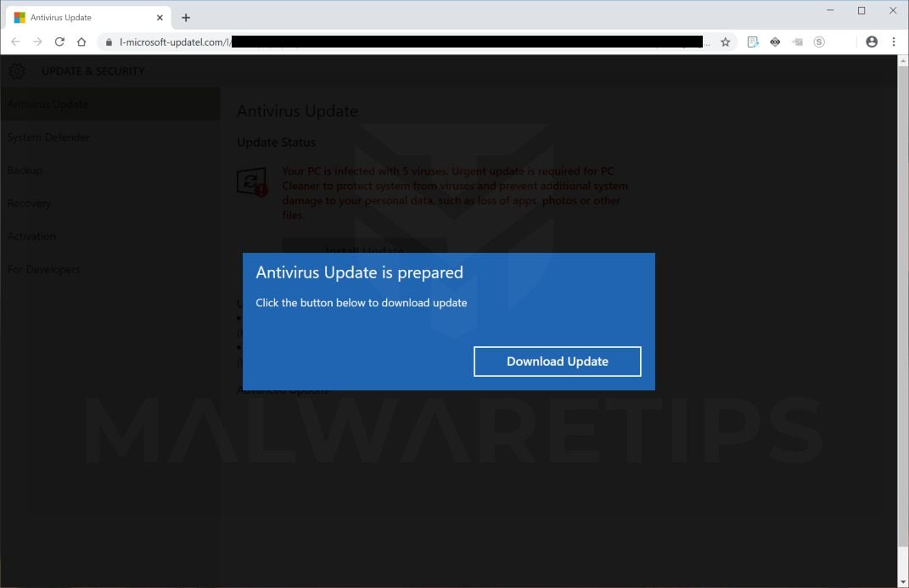Select Backup in the sidebar

(x=109, y=171)
